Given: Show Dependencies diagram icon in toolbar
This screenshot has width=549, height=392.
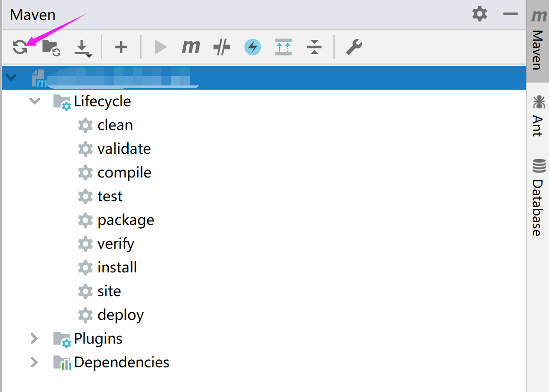Looking at the screenshot, I should [x=283, y=47].
